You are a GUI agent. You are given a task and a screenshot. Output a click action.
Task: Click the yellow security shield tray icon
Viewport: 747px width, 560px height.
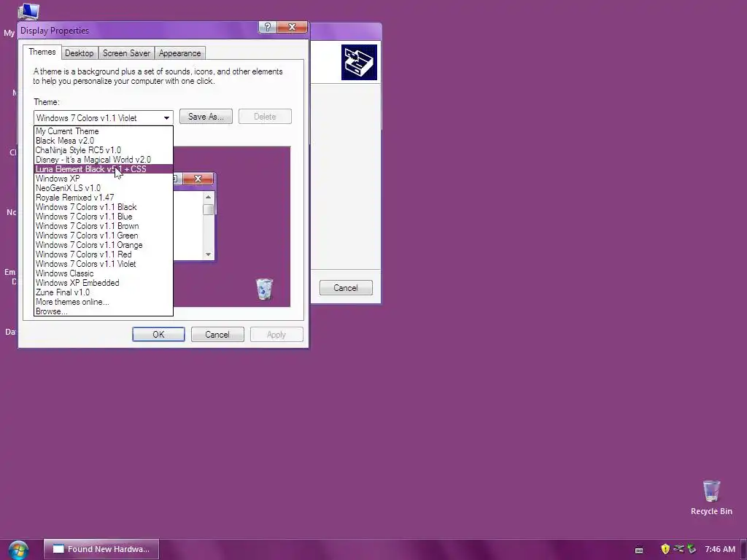point(665,549)
